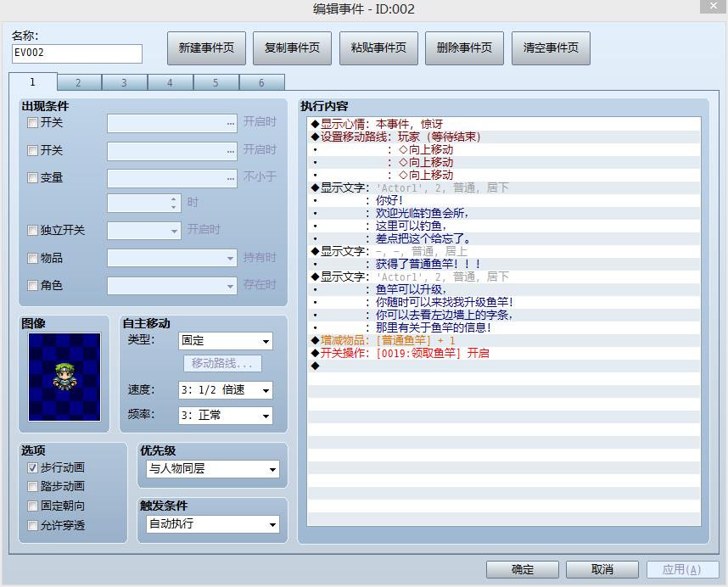Uncheck the 步行动画 option
728x587 pixels.
(x=32, y=467)
